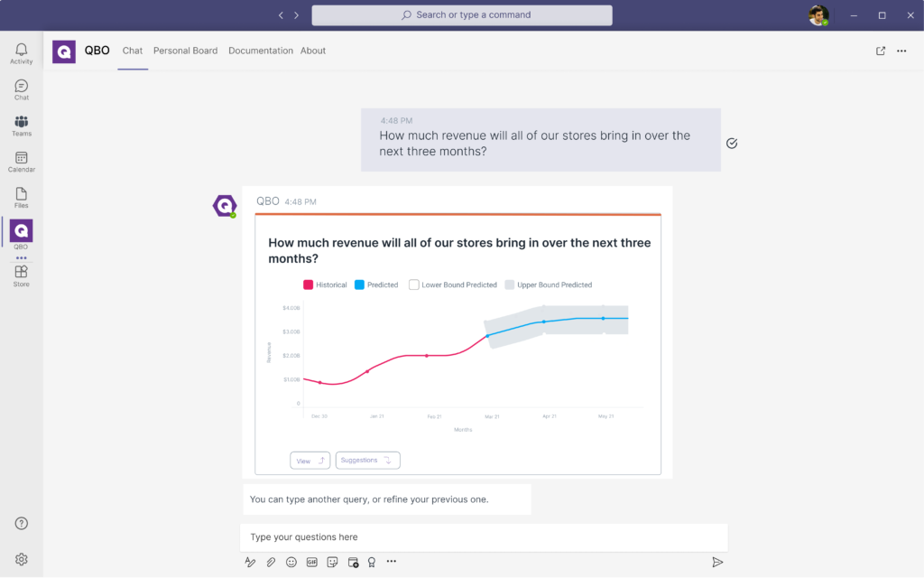Switch to the Personal Board tab
This screenshot has height=578, width=924.
(185, 51)
